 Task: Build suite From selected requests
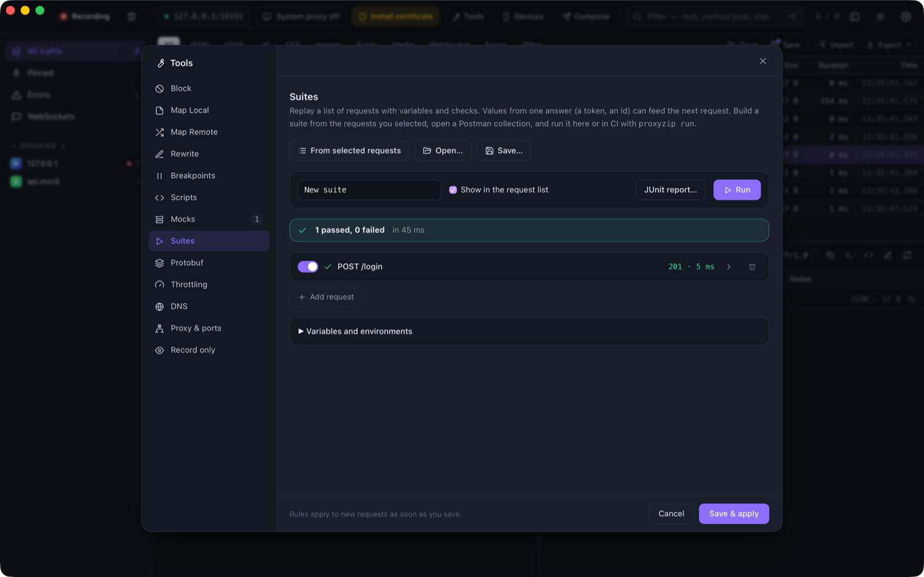pos(349,150)
